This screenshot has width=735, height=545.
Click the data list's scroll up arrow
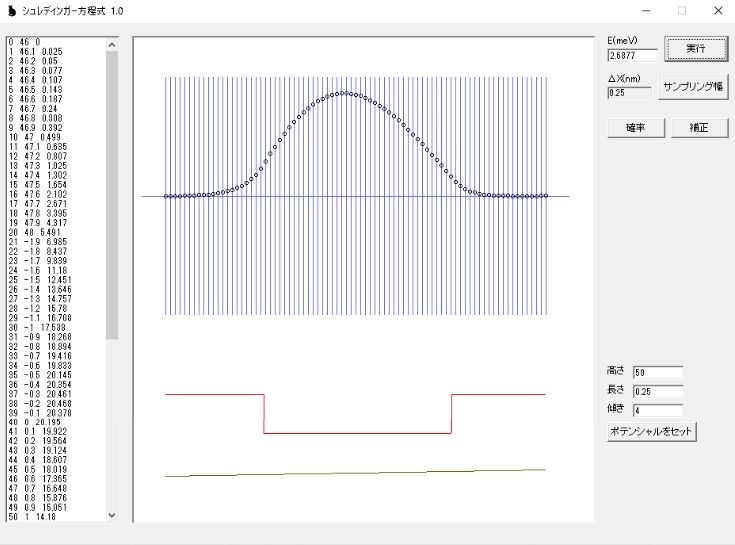pos(112,45)
